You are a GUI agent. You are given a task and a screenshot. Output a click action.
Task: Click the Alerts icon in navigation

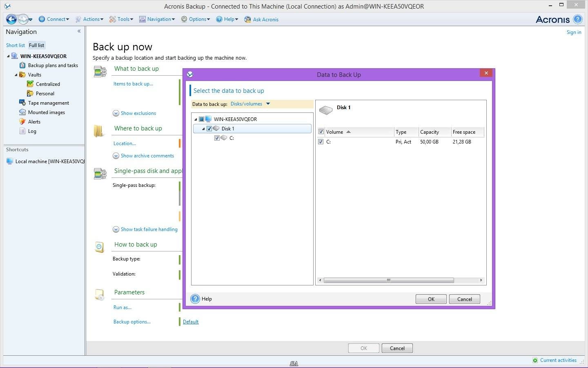(x=22, y=122)
